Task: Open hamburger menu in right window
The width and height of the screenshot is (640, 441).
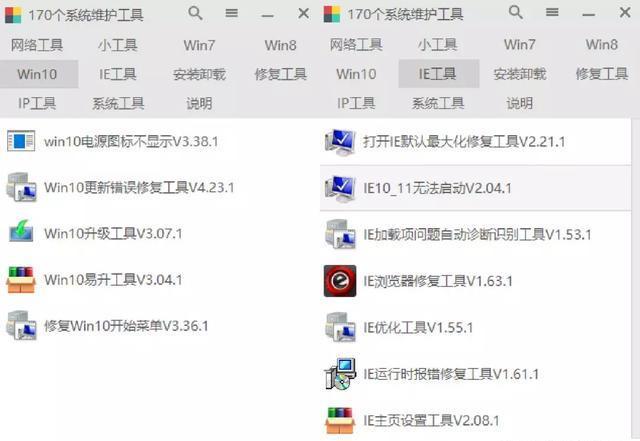Action: tap(552, 13)
